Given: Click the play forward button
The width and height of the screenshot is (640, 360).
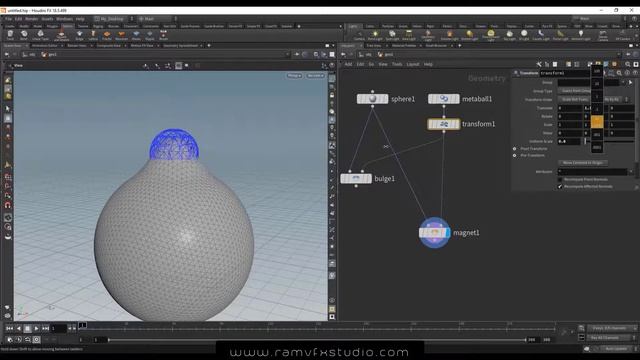Looking at the screenshot, I should tap(36, 328).
